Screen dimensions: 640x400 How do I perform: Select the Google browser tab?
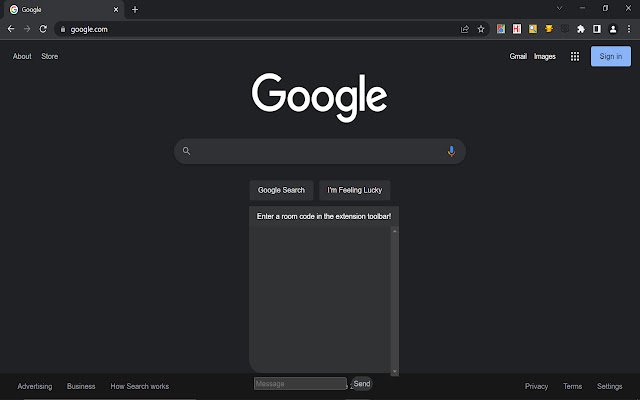point(63,9)
